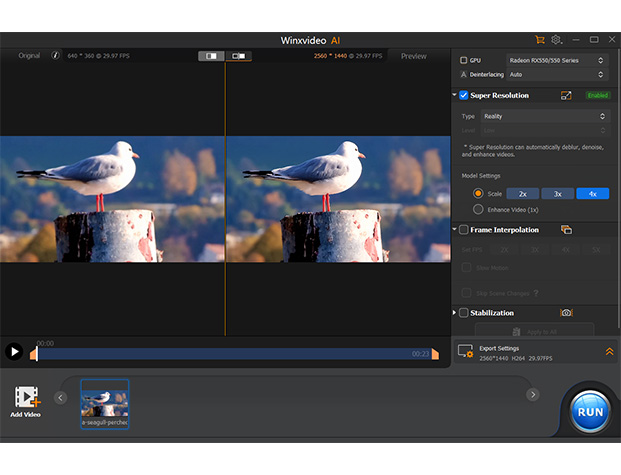Screen dimensions: 621x475
Task: Select Enhance Video (1x) radio button
Action: tap(478, 209)
